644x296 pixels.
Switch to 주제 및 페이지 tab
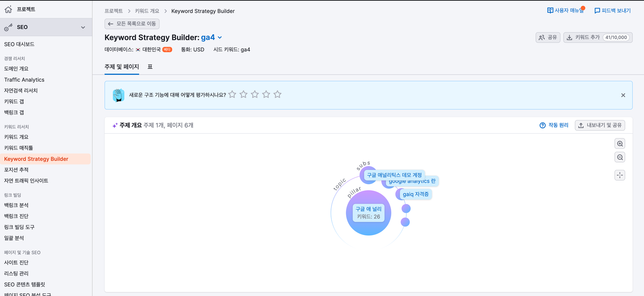click(x=122, y=67)
